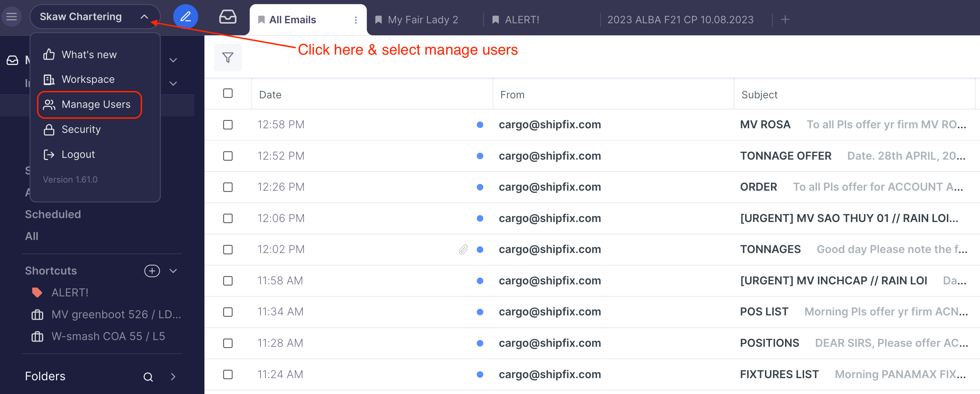Open the Scheduled mail folder
Screen dimensions: 980x394
point(53,214)
